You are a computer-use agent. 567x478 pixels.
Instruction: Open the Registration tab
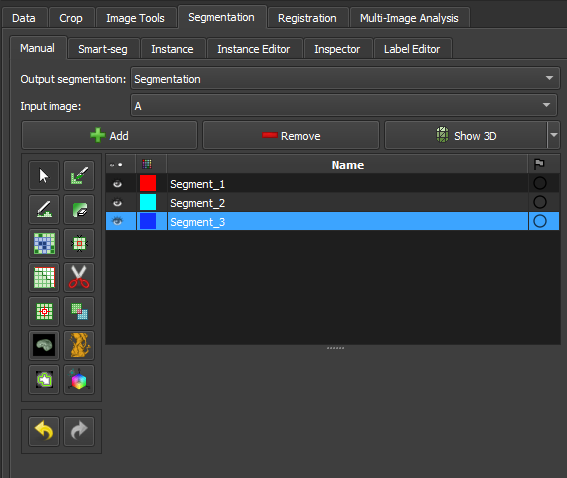(307, 18)
